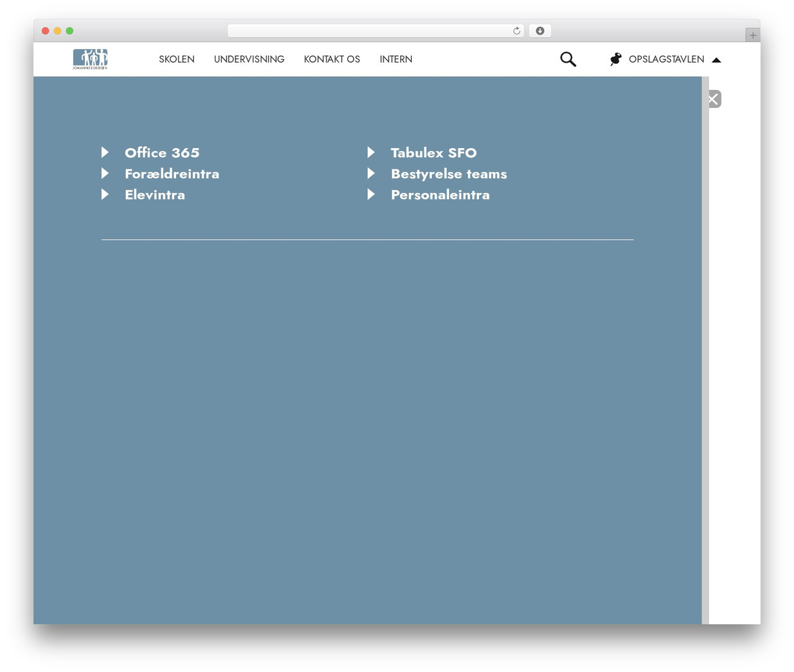Open the Kontakt os menu
The image size is (794, 672).
332,59
